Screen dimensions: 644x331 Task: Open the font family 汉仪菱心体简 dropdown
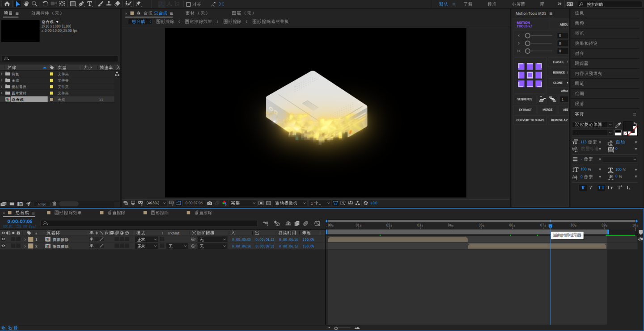pyautogui.click(x=593, y=125)
